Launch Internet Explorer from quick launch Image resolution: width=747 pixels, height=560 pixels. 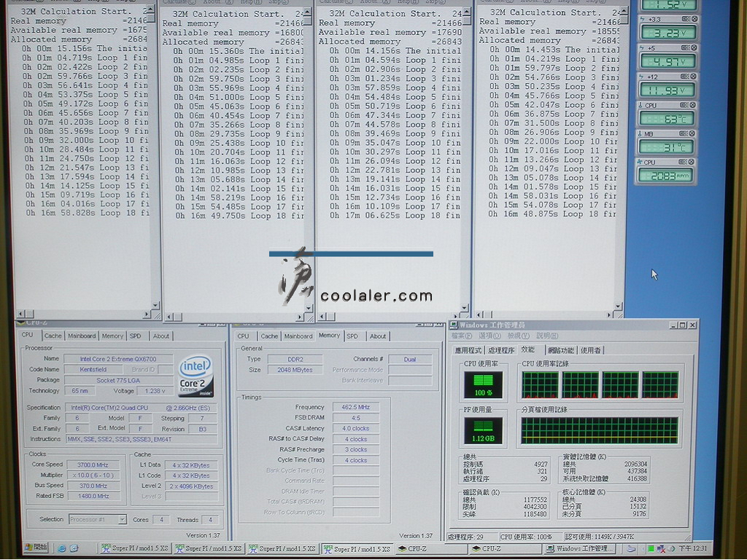pos(62,548)
